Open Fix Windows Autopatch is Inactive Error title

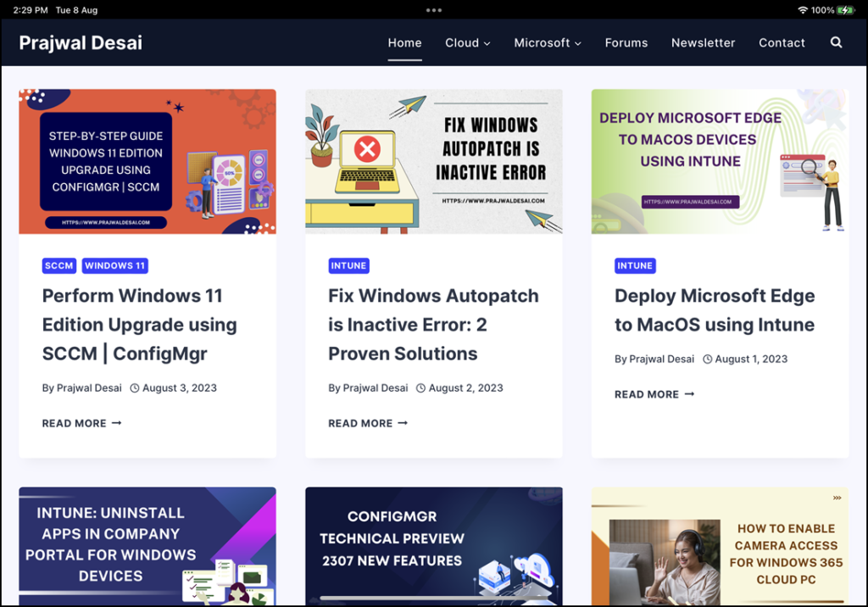433,325
